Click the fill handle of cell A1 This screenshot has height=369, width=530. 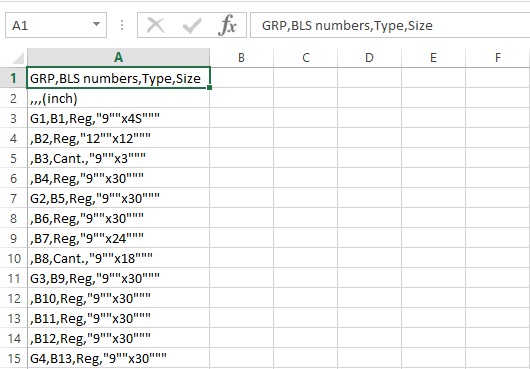pyautogui.click(x=210, y=88)
